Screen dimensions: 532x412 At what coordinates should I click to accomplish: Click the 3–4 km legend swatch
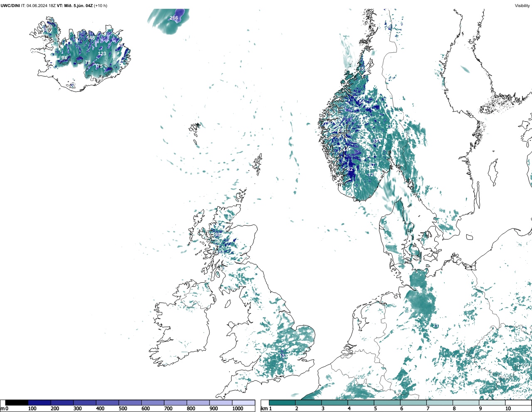(335, 402)
